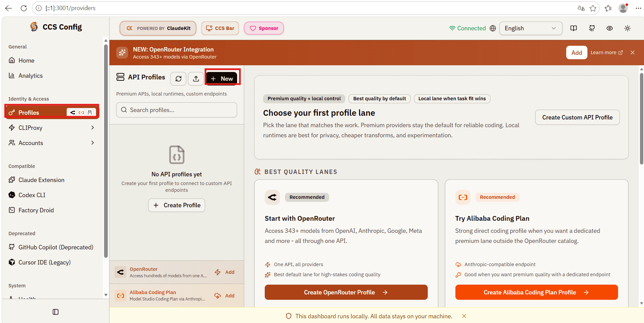The width and height of the screenshot is (644, 323).
Task: Go back using the browser back arrow
Action: click(x=9, y=8)
